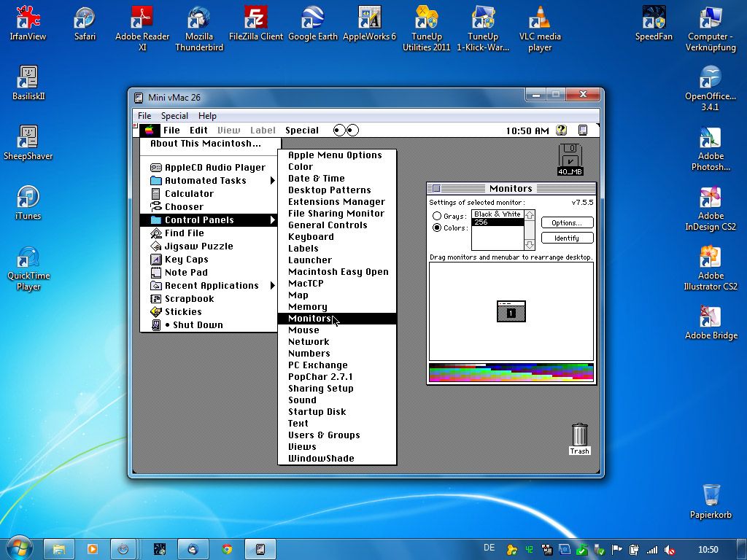Screen dimensions: 747x560
Task: Open the Mini vMac File menu
Action: point(144,116)
